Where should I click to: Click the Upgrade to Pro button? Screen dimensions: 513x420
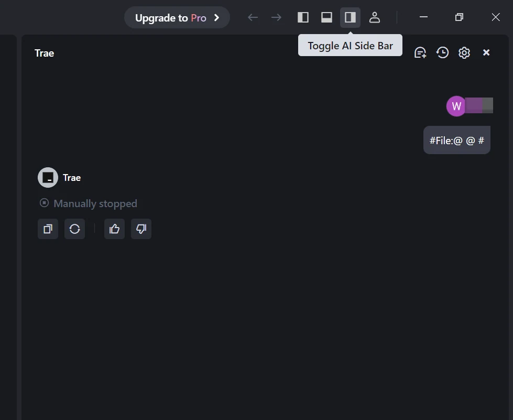click(177, 17)
